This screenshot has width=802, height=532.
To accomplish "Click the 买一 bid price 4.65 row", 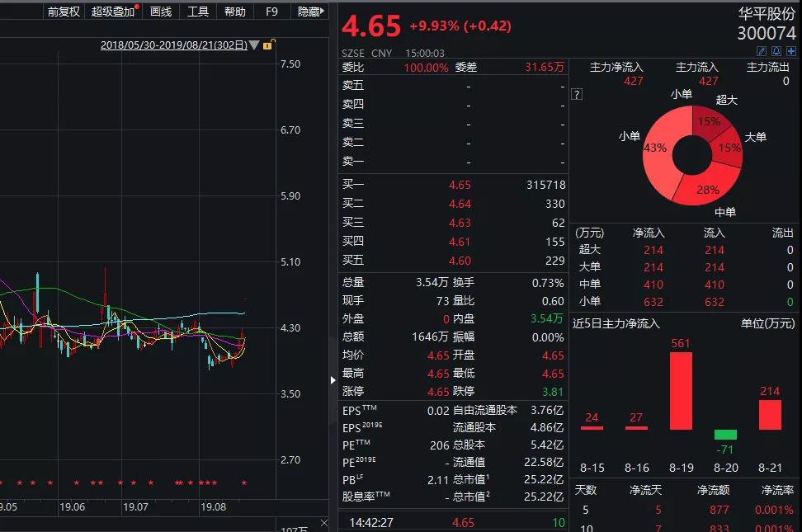I will point(453,185).
